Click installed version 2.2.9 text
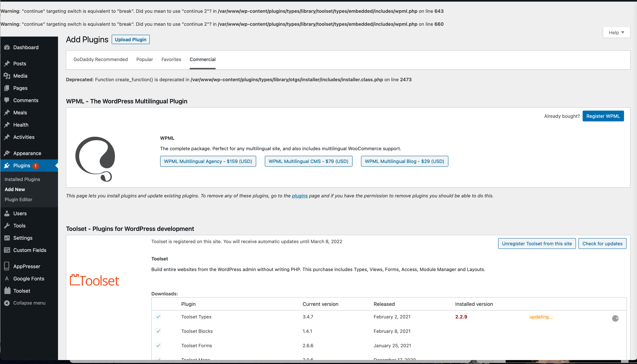The height and width of the screenshot is (364, 637). [x=461, y=317]
